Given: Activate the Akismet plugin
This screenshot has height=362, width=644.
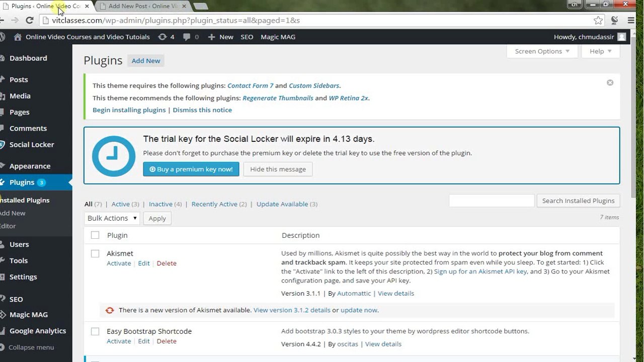Looking at the screenshot, I should pyautogui.click(x=119, y=263).
